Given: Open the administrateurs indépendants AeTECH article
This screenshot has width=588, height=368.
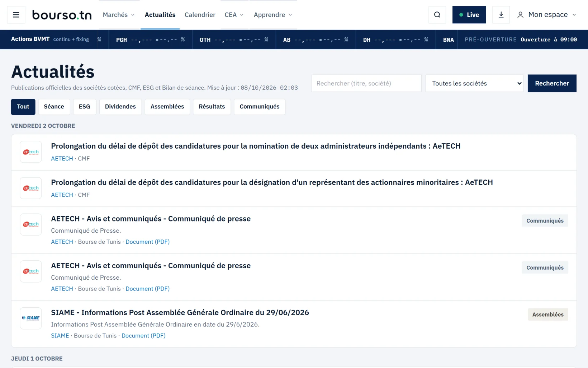Looking at the screenshot, I should click(256, 146).
